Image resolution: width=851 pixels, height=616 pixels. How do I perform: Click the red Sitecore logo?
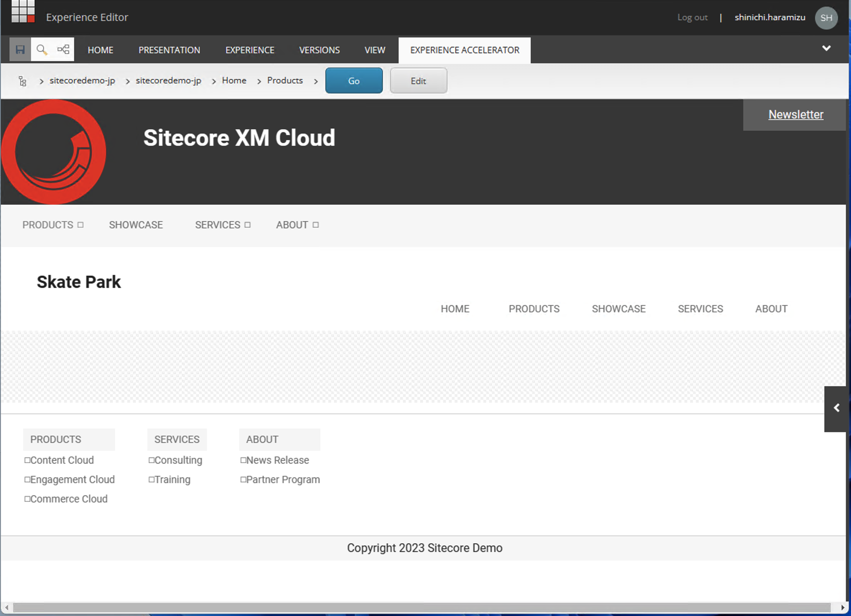(x=53, y=152)
